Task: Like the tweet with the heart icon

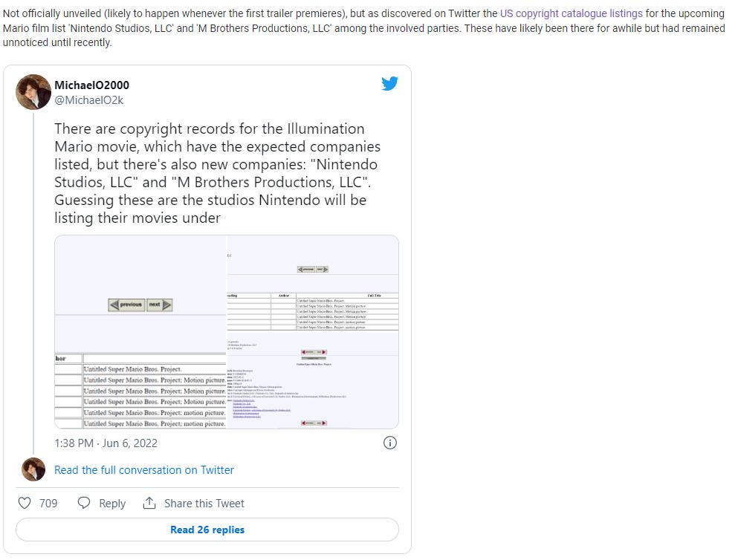Action: 25,504
